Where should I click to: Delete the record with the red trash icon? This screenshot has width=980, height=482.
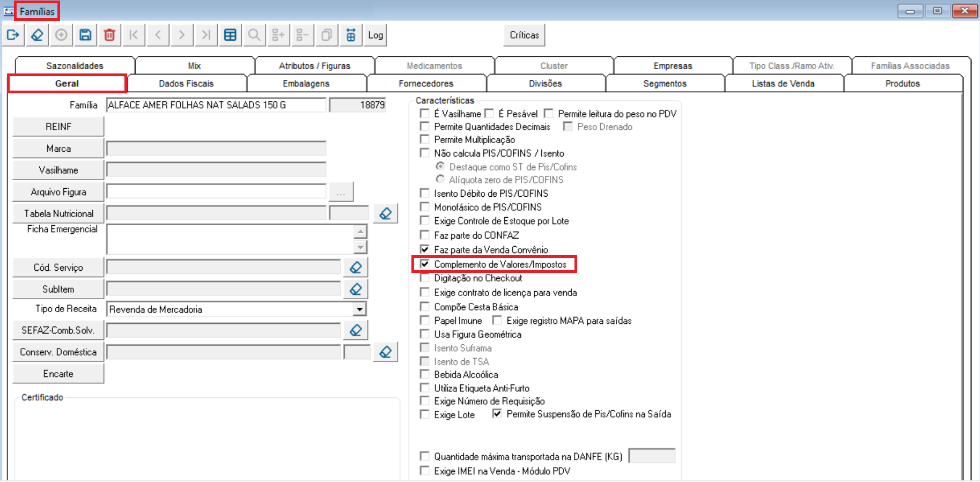pyautogui.click(x=109, y=35)
